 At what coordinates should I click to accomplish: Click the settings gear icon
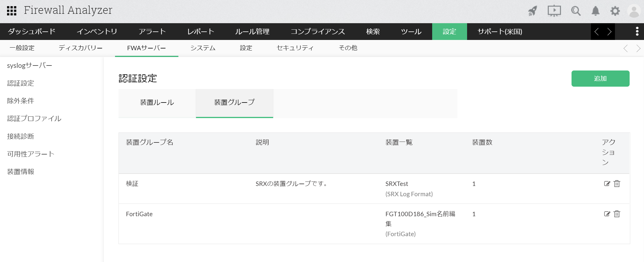point(615,11)
